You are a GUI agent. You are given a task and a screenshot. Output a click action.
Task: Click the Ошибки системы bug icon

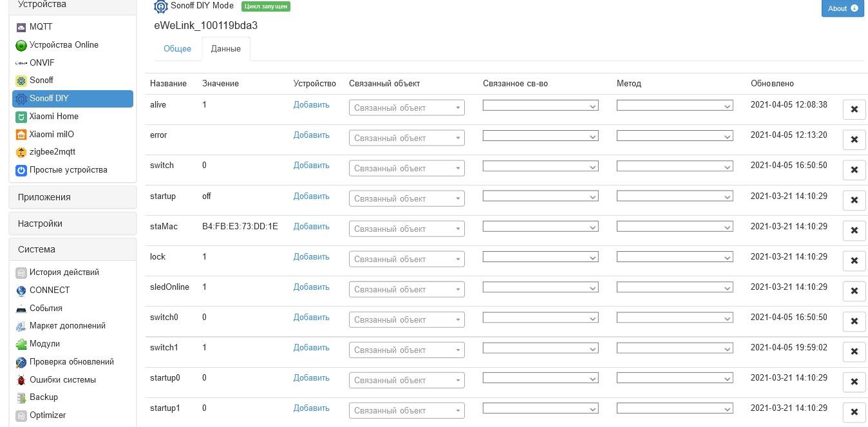pos(21,380)
